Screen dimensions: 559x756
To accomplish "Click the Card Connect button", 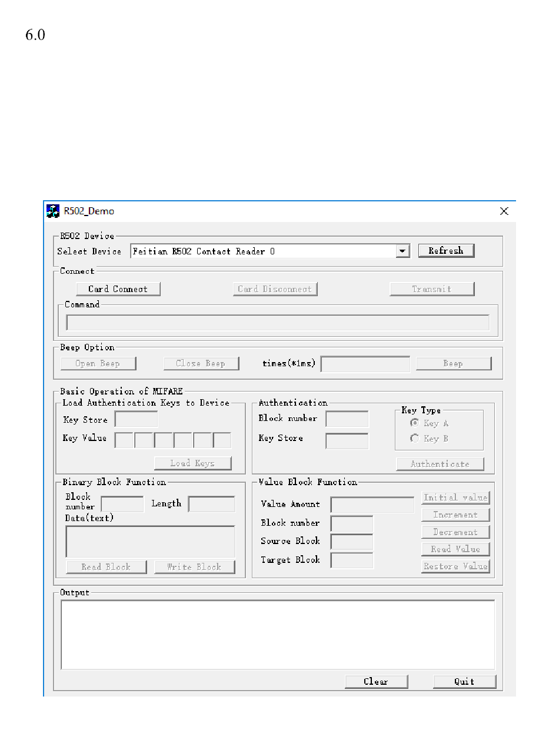I will pyautogui.click(x=118, y=289).
